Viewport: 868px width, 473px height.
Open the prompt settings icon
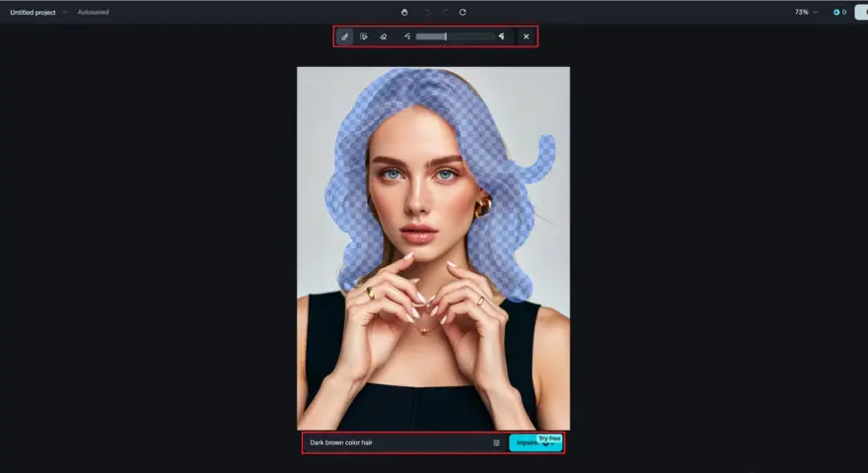click(496, 442)
